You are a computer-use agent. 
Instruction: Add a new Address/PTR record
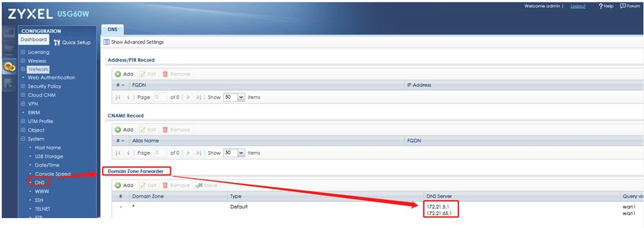click(x=124, y=74)
